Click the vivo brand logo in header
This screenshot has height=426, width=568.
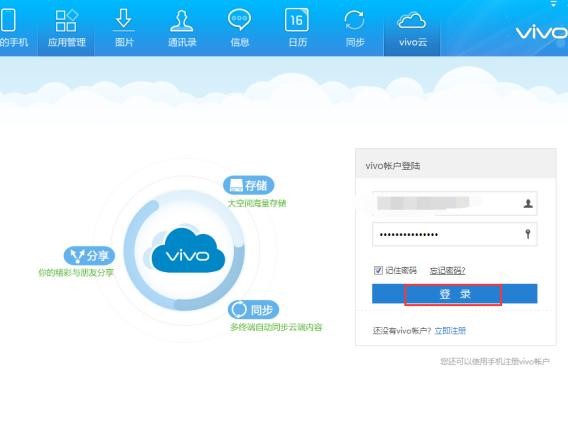(x=541, y=33)
